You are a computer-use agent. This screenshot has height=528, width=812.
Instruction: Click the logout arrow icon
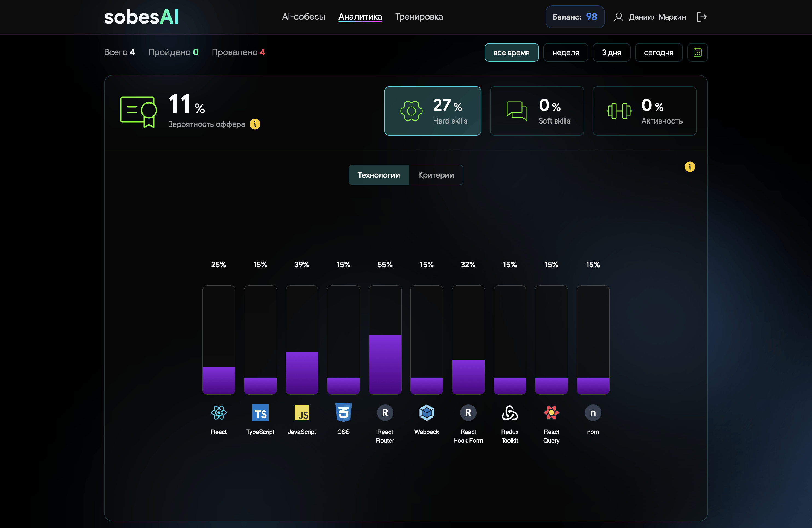click(701, 17)
